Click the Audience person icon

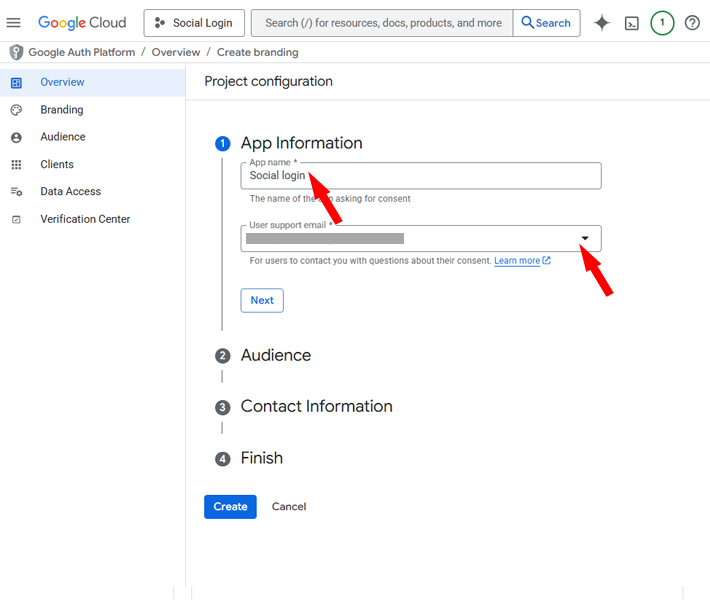click(x=16, y=138)
